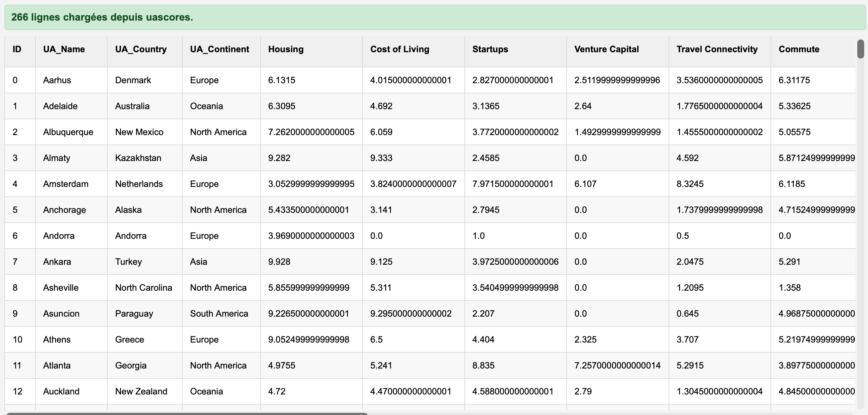Click Venture Capital value 2.64
The width and height of the screenshot is (868, 415).
tap(618, 106)
